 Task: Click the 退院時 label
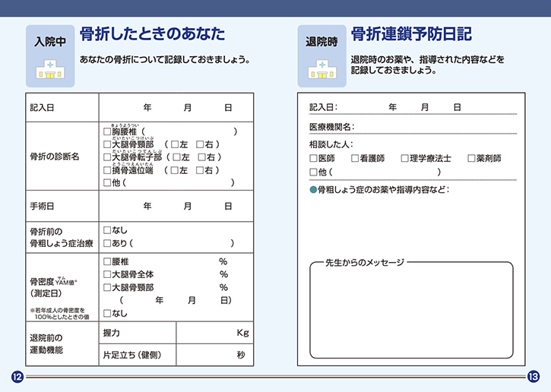322,42
